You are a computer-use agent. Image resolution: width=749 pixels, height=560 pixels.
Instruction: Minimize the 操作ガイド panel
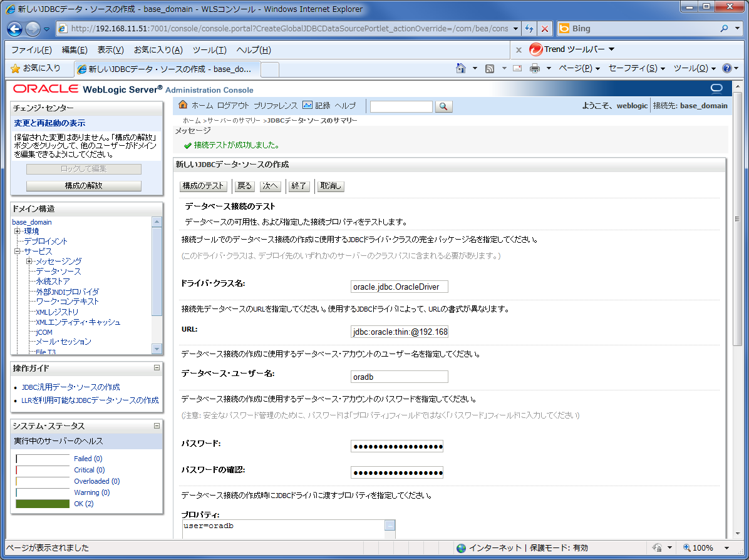(157, 368)
